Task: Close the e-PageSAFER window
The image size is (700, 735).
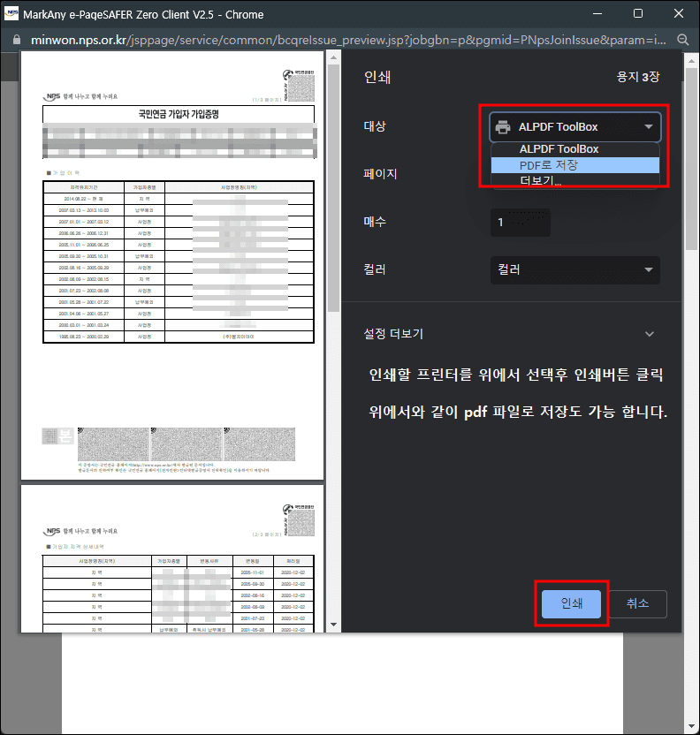Action: 678,13
